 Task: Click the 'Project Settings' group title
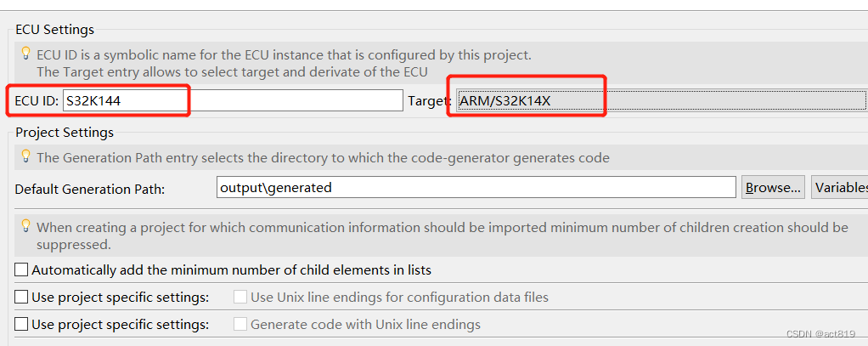(x=65, y=132)
